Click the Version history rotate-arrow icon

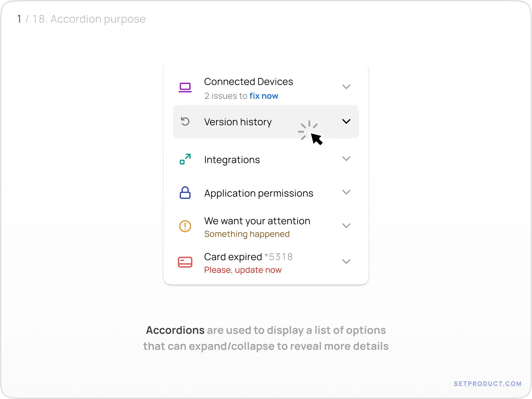click(x=185, y=121)
